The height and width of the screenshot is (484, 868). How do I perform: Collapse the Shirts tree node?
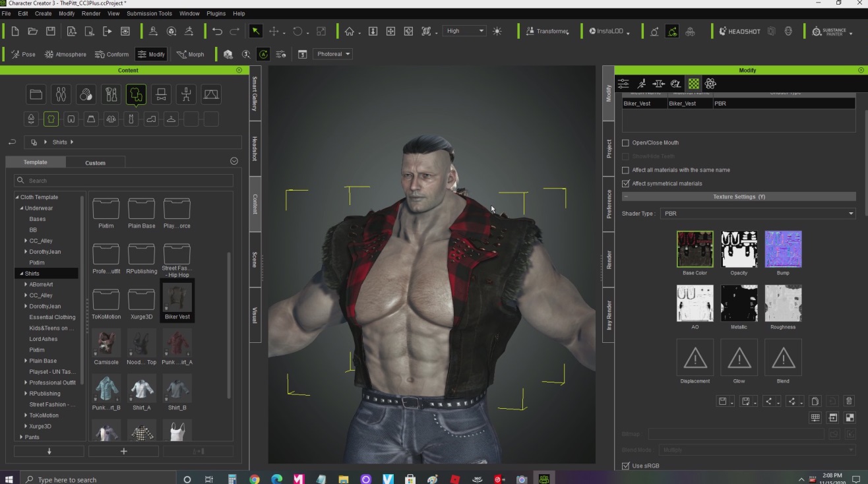[21, 274]
